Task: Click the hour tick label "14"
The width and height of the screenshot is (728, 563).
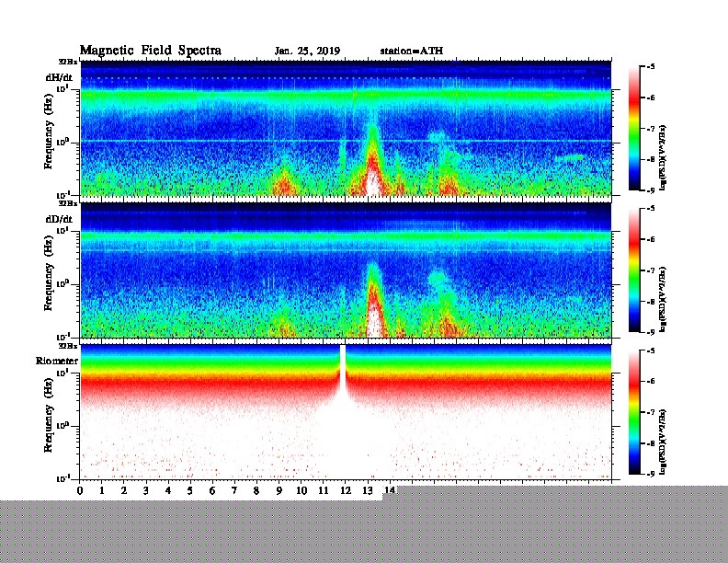Action: (390, 490)
